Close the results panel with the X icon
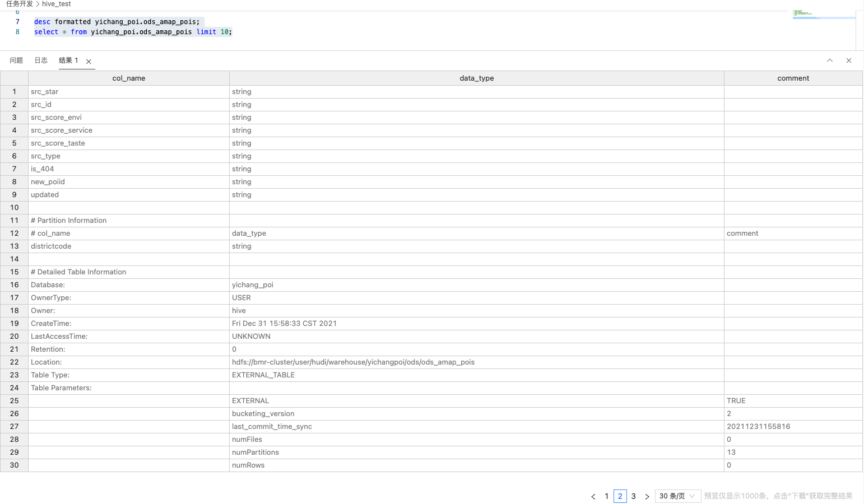This screenshot has width=864, height=504. [x=849, y=60]
